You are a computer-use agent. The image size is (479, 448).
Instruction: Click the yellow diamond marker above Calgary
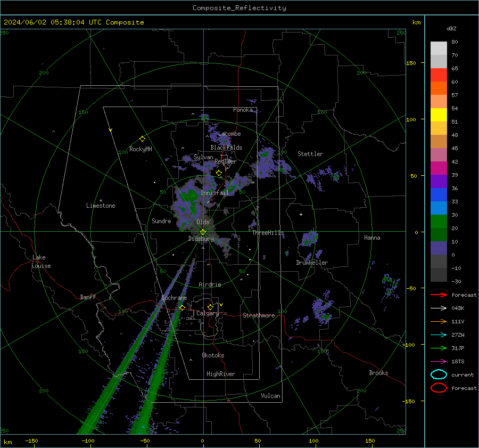coord(210,307)
